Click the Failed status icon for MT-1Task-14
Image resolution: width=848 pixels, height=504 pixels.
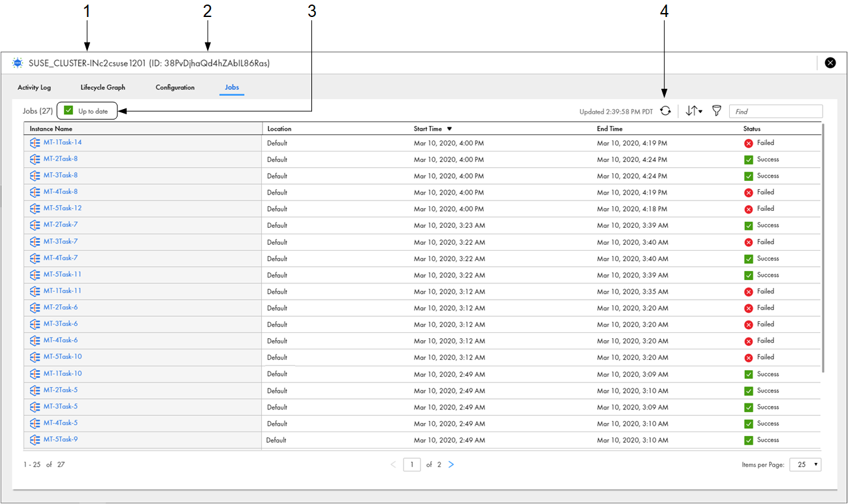(749, 143)
